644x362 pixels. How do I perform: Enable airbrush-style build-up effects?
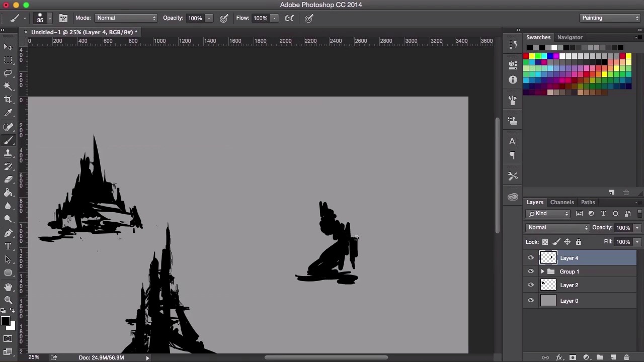289,18
